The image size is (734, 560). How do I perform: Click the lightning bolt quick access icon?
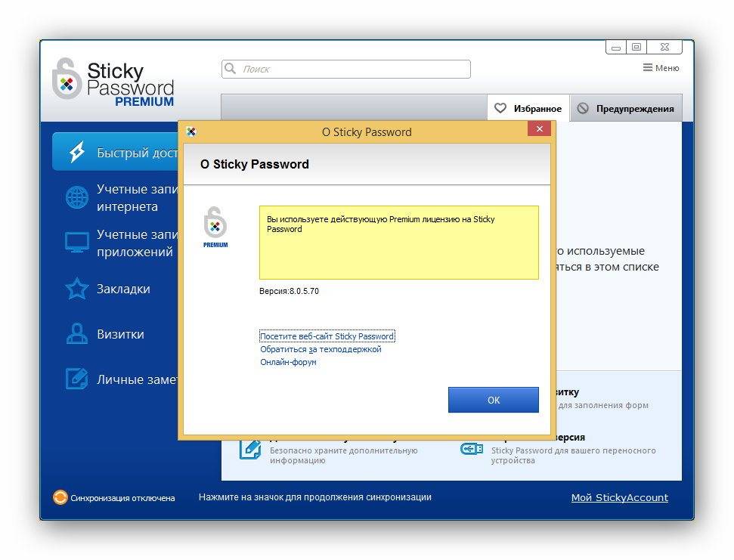click(77, 152)
